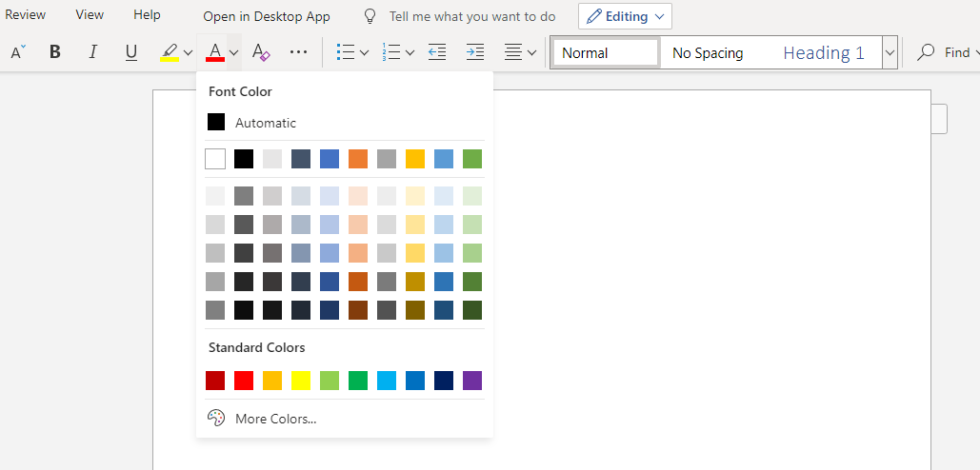Click Decrease Indent icon
980x470 pixels.
437,52
